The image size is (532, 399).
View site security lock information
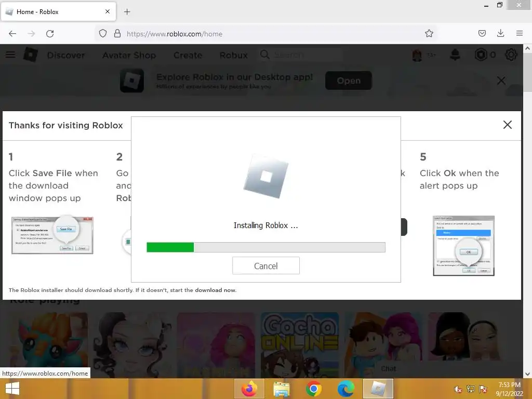pos(117,34)
